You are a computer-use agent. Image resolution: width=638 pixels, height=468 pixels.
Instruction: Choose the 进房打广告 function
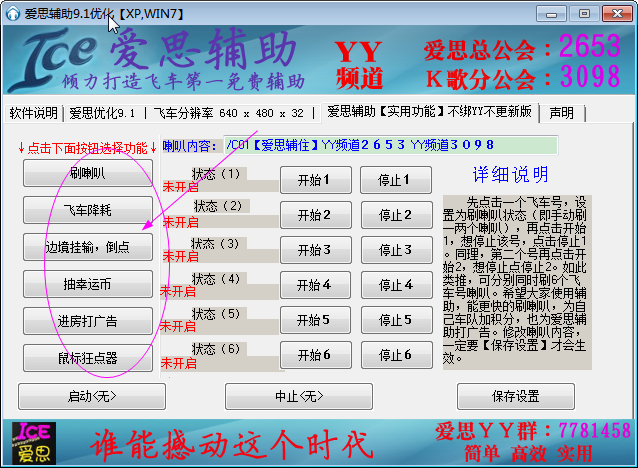coord(88,321)
